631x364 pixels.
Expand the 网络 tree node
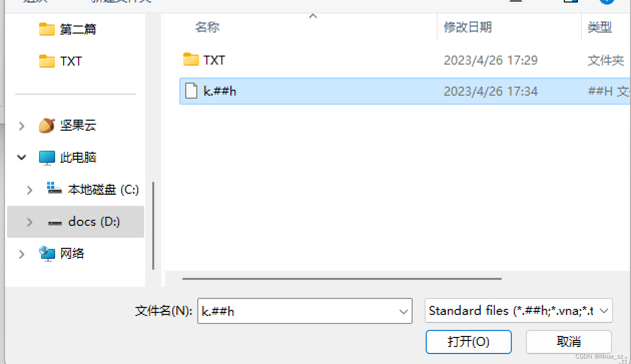[22, 254]
